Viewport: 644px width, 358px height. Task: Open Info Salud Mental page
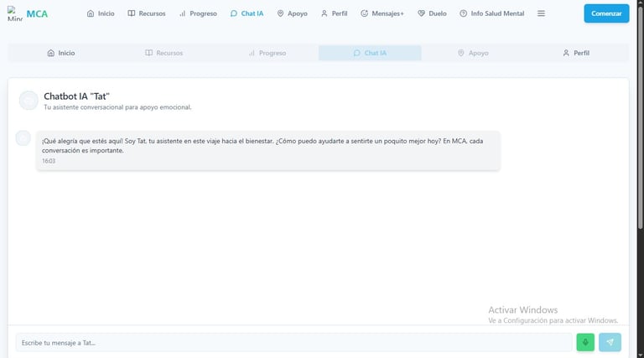pos(492,13)
